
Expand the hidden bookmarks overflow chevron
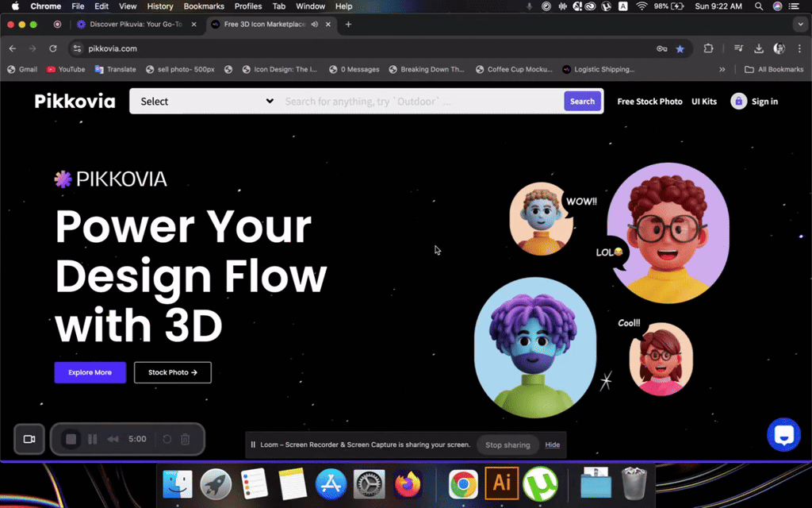(722, 69)
